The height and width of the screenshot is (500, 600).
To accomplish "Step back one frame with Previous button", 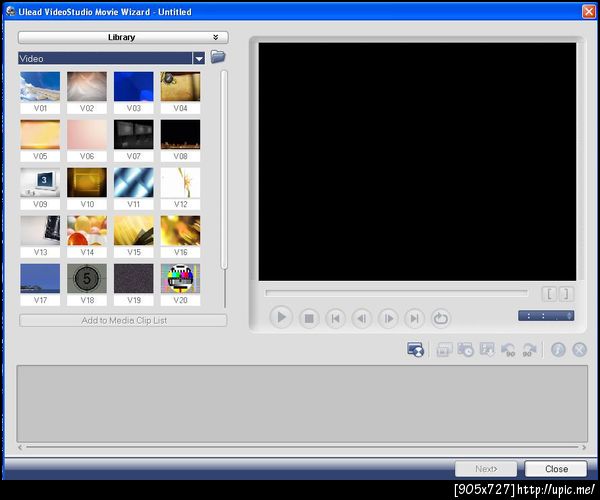I will (x=362, y=318).
